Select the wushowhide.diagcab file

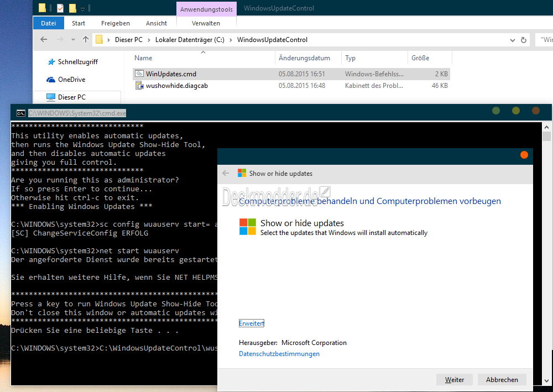click(291, 86)
